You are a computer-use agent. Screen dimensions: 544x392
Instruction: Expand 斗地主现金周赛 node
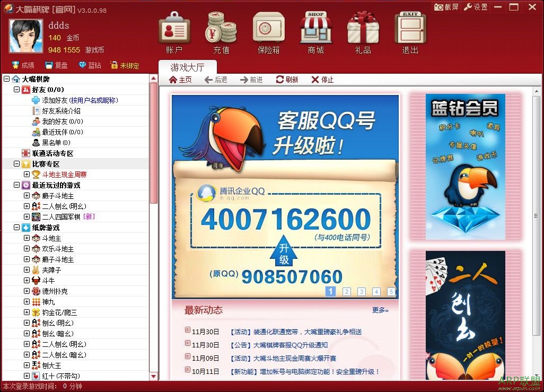pyautogui.click(x=27, y=175)
